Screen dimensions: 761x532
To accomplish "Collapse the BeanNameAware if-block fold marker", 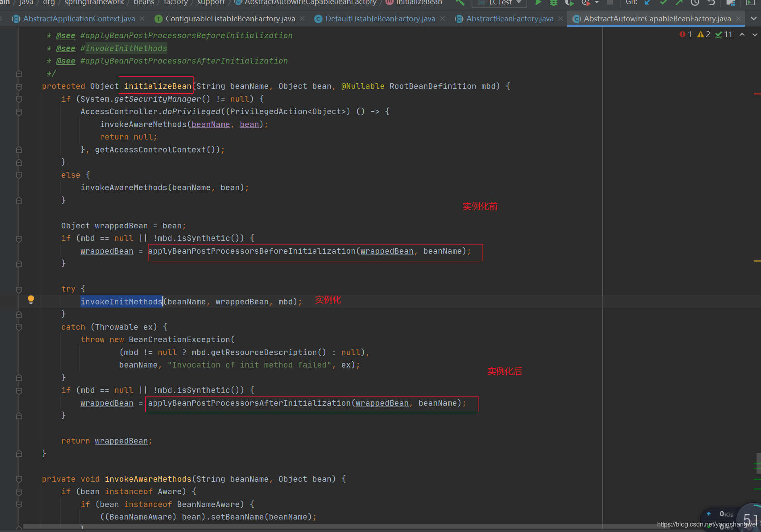I will (x=19, y=505).
